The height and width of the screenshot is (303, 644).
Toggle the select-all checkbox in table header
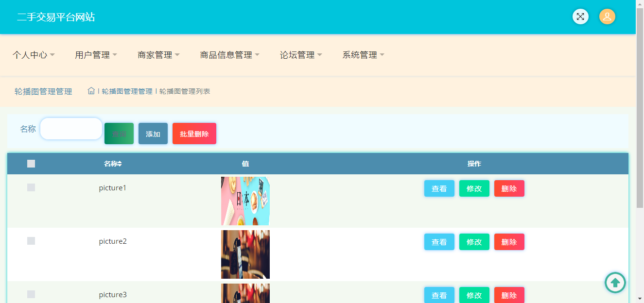click(x=31, y=164)
